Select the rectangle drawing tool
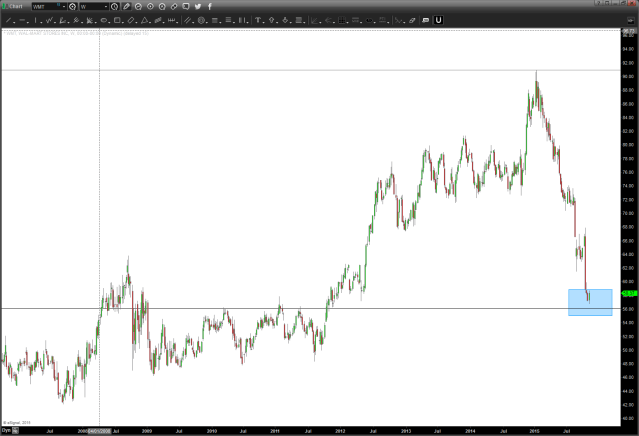The height and width of the screenshot is (436, 639). click(119, 20)
